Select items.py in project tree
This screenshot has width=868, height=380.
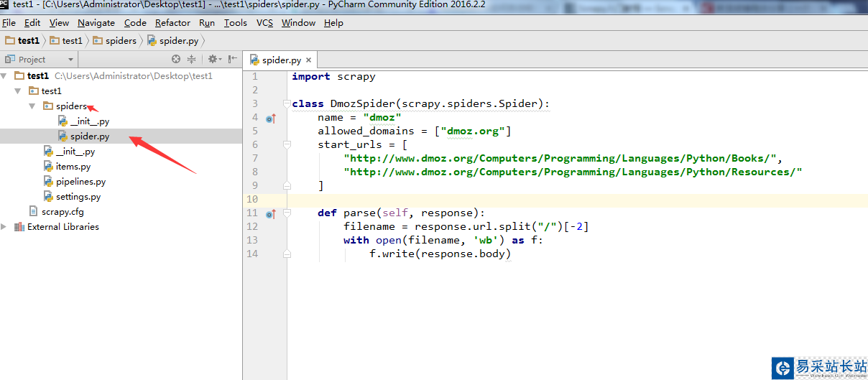click(x=73, y=167)
